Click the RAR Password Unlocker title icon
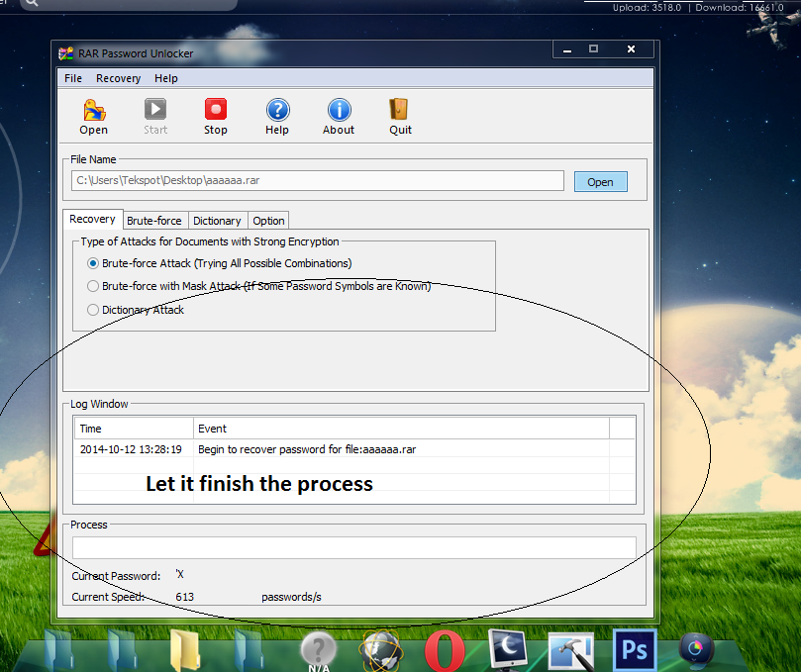This screenshot has width=801, height=672. click(x=65, y=53)
